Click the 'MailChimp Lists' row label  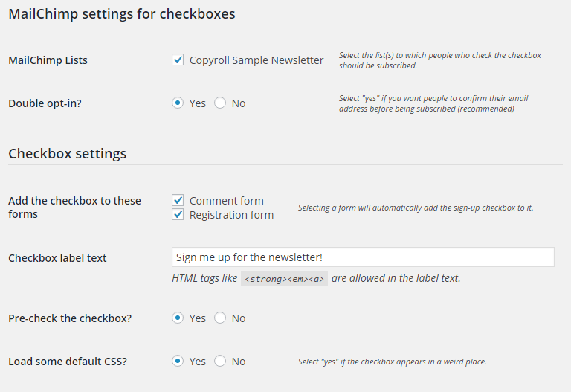[x=48, y=60]
